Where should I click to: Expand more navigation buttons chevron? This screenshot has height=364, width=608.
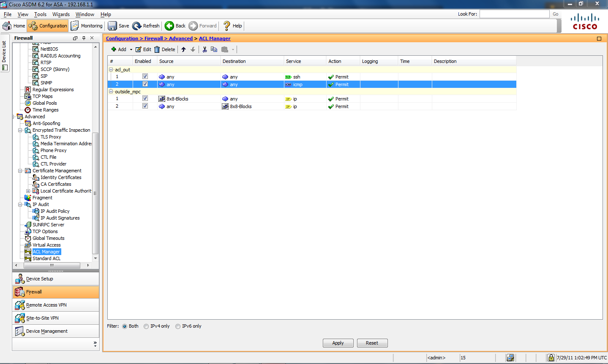click(95, 344)
